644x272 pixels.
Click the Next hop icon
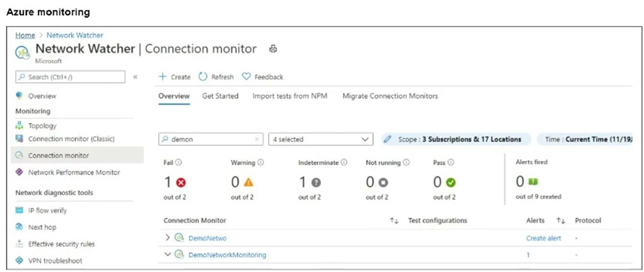19,227
